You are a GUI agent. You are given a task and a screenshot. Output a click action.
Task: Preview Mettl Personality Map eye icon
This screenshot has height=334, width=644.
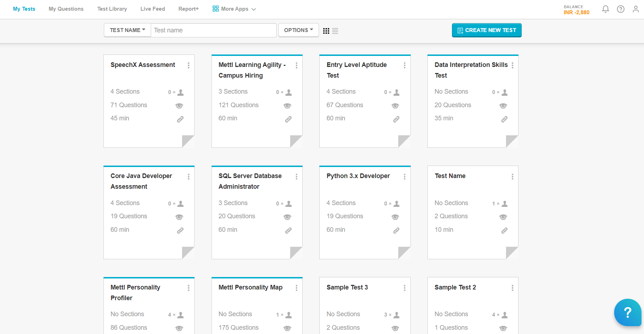point(287,328)
